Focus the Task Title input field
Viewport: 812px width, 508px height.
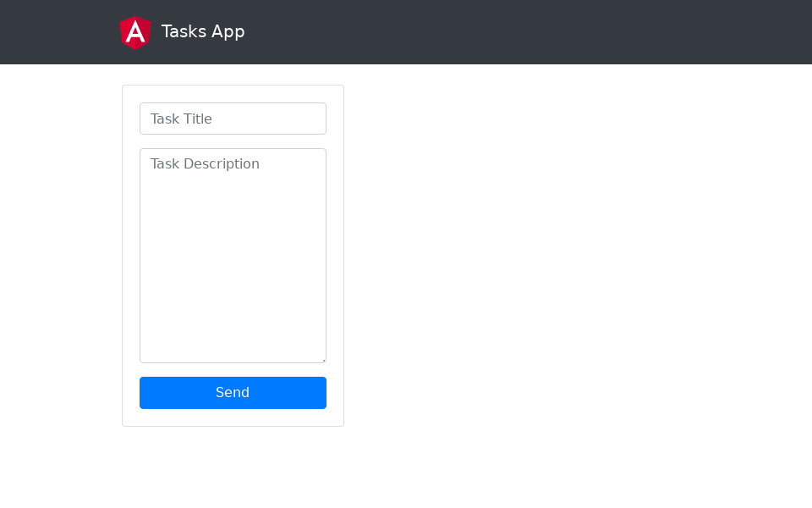coord(233,119)
